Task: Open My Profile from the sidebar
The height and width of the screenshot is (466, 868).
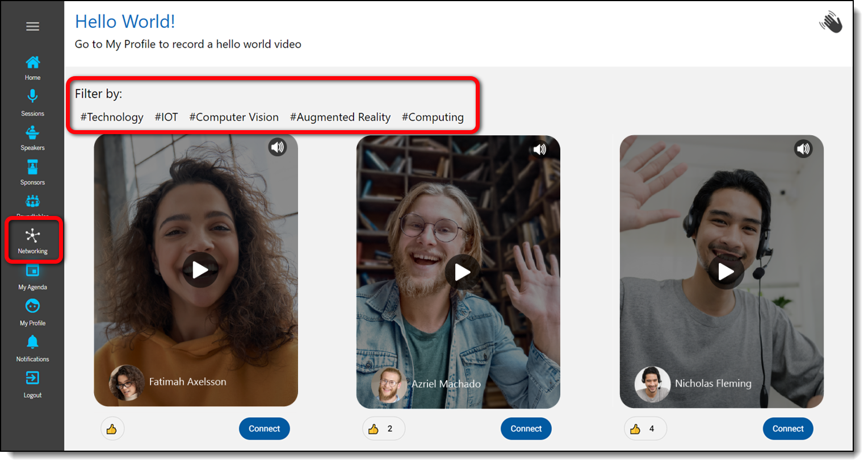Action: 32,307
